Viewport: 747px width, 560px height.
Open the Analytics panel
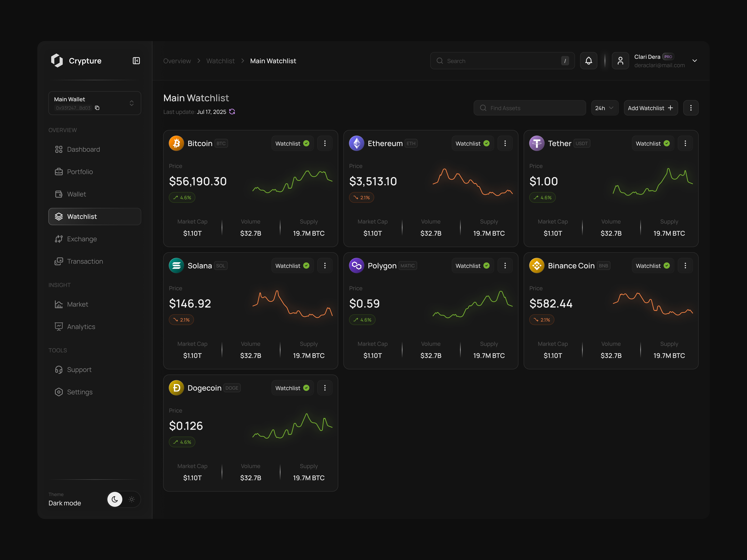click(81, 326)
